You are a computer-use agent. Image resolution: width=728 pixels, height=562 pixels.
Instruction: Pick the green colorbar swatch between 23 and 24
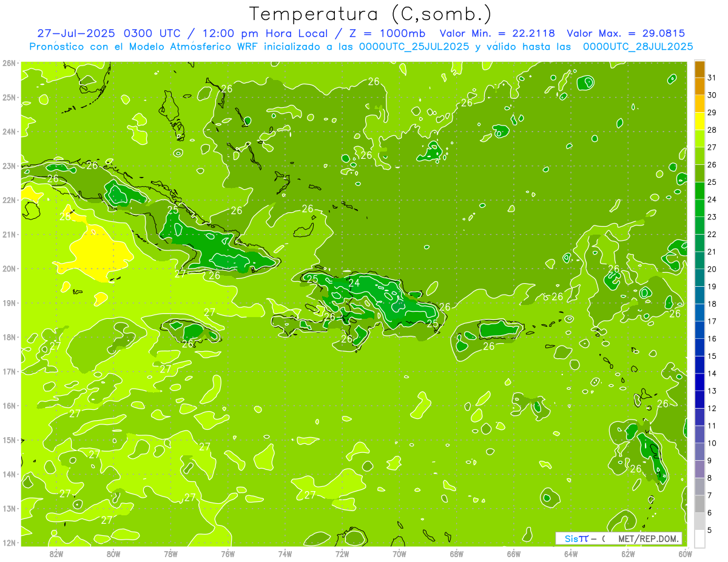[699, 208]
